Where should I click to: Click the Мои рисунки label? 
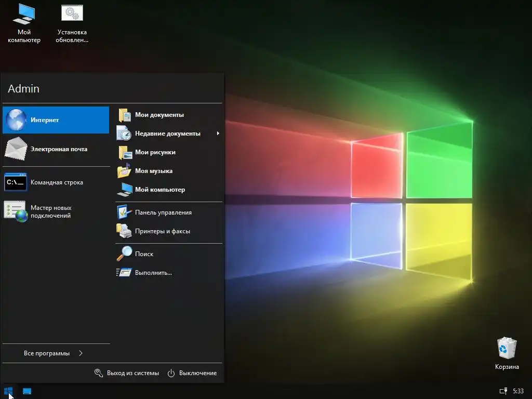point(155,152)
